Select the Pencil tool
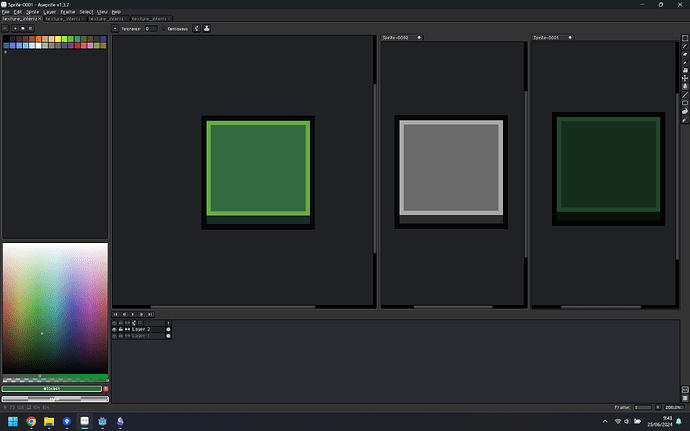This screenshot has height=431, width=690. 685,46
